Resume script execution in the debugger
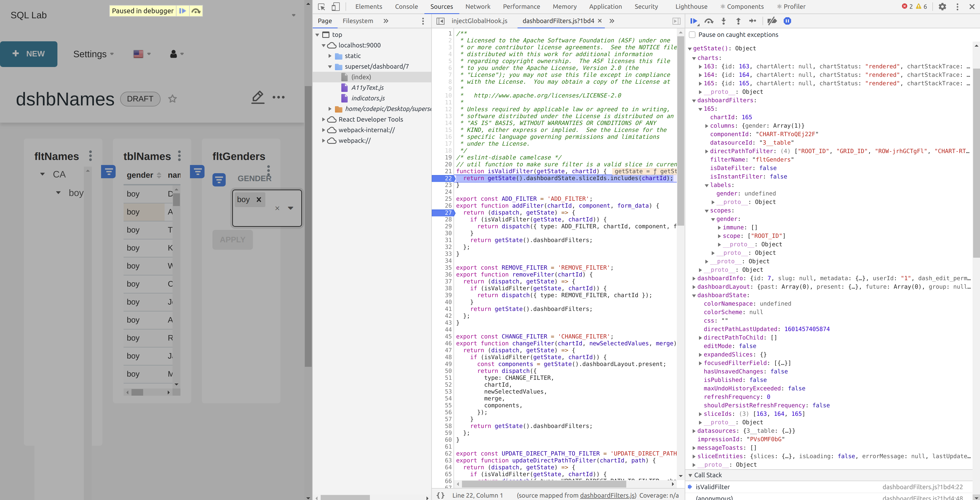The image size is (980, 500). pos(693,21)
